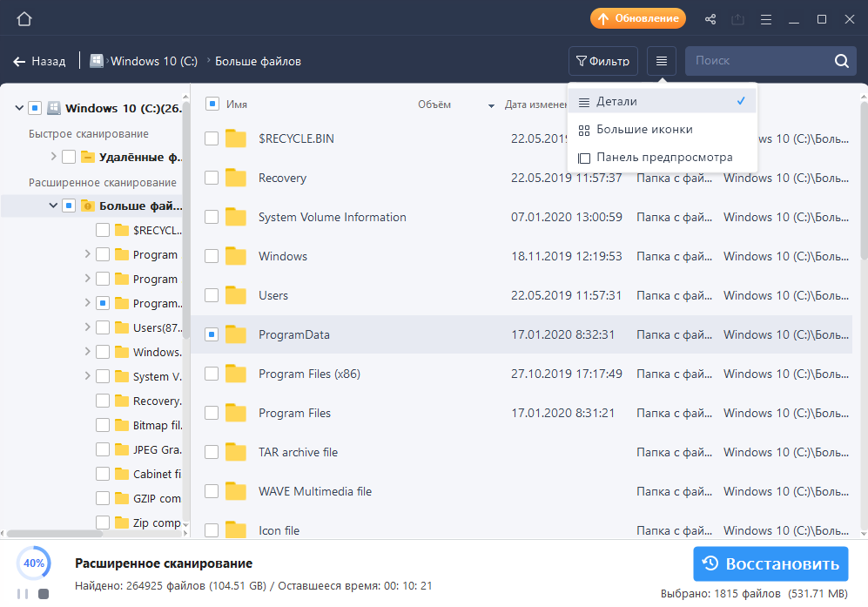
Task: Click the share icon in title bar
Action: [x=710, y=19]
